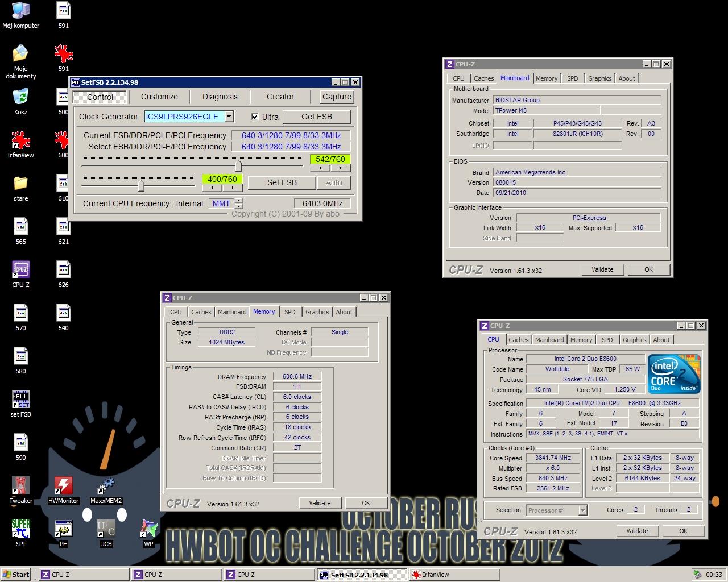728x582 pixels.
Task: Select the 610 file icon
Action: click(x=63, y=188)
